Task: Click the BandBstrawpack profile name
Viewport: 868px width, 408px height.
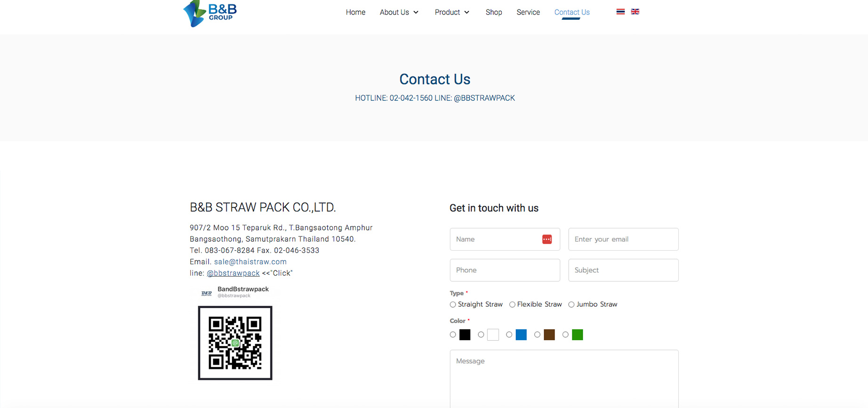Action: 243,289
